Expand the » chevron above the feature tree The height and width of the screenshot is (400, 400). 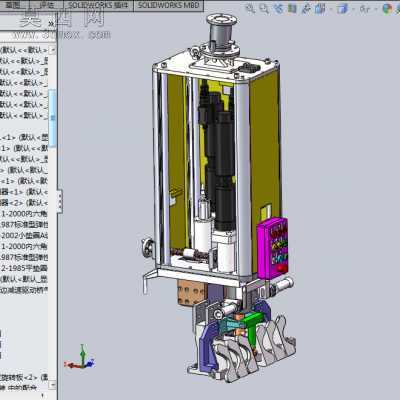(x=51, y=24)
